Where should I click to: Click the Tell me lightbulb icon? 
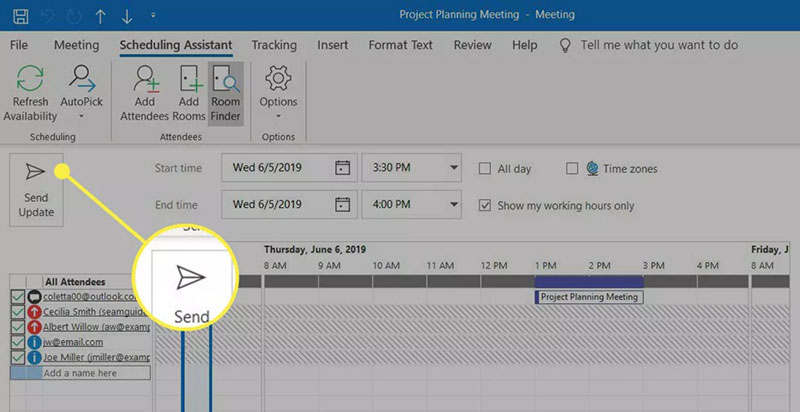(565, 45)
